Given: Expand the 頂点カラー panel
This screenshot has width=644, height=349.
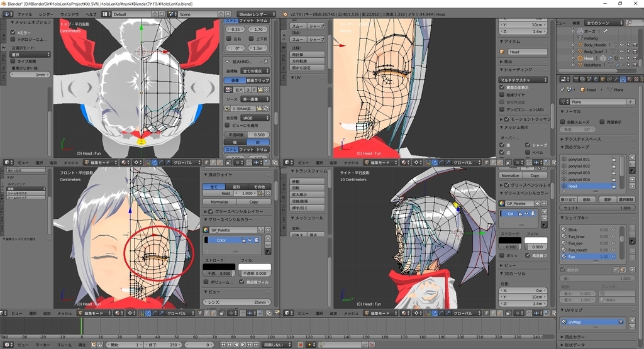Looking at the screenshot, I should [562, 337].
